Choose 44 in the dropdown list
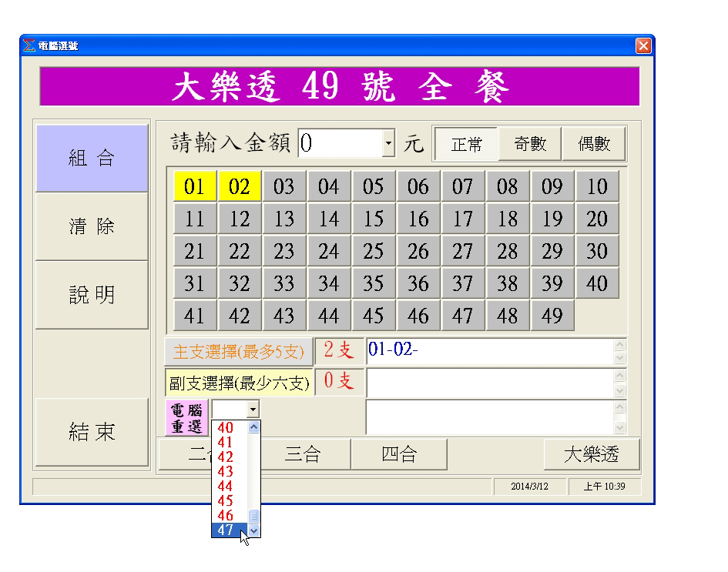Screen dimensions: 728x572 [230, 486]
